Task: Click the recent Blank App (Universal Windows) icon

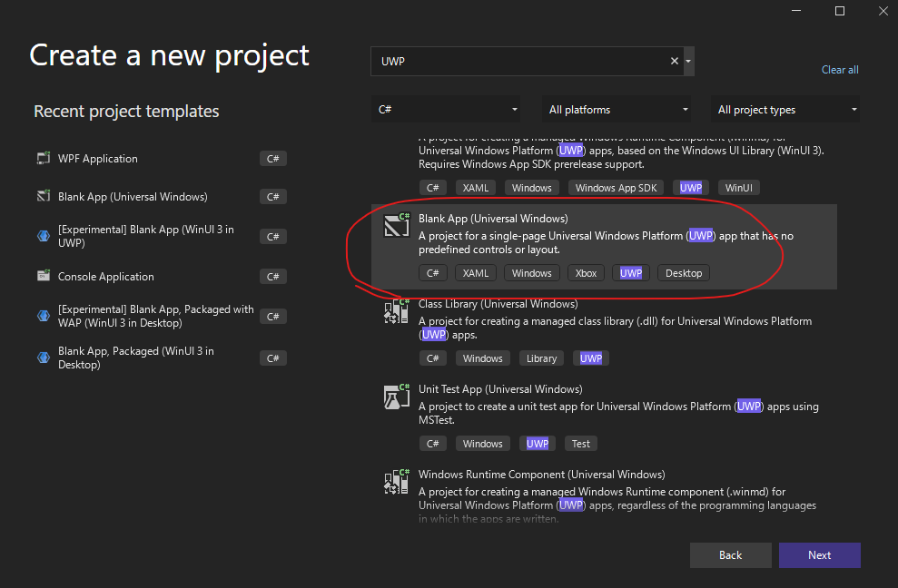Action: pyautogui.click(x=44, y=196)
